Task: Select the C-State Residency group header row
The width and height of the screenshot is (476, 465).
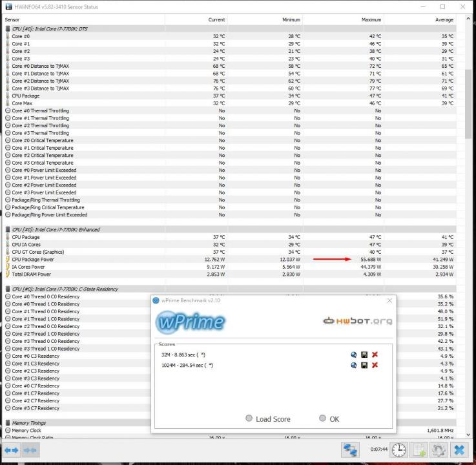Action: (231, 289)
